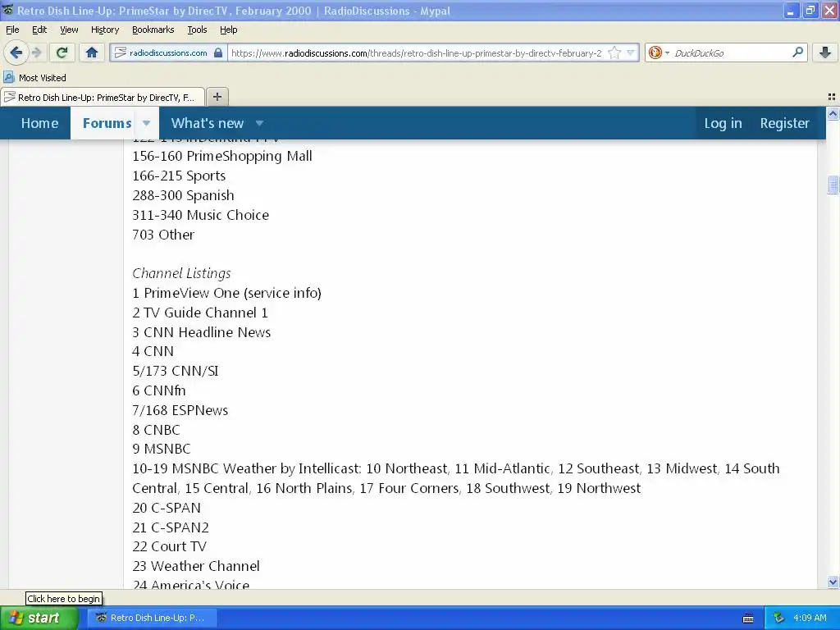Click the '20 C-SPAN' line
840x630 pixels.
click(167, 508)
